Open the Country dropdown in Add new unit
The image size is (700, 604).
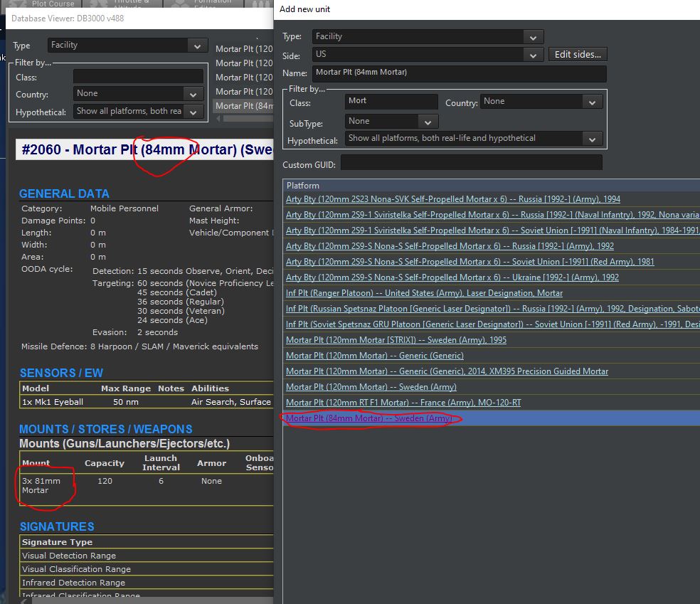pyautogui.click(x=541, y=102)
